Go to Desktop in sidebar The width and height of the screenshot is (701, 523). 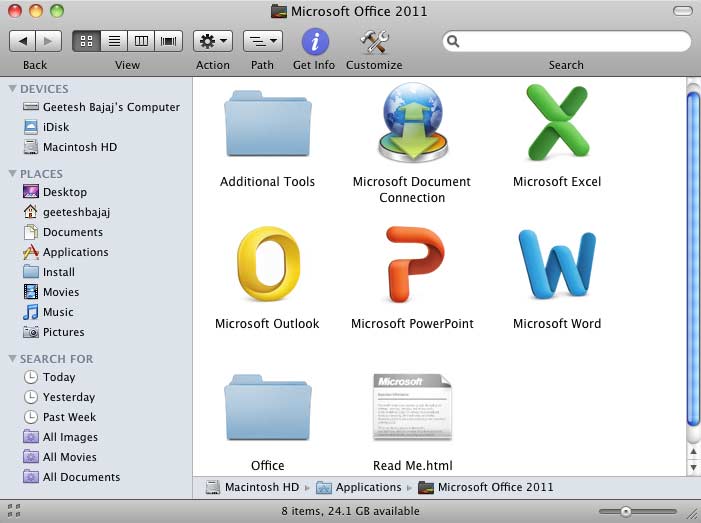coord(55,192)
